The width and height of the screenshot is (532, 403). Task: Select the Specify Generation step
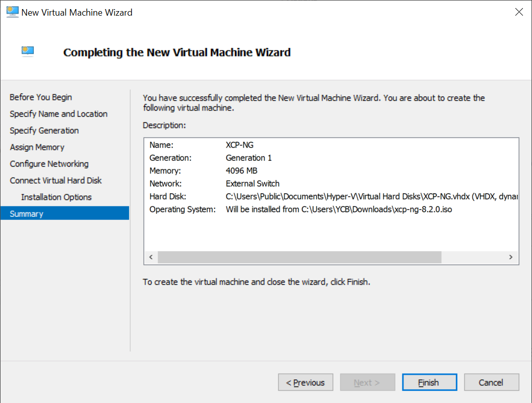44,130
